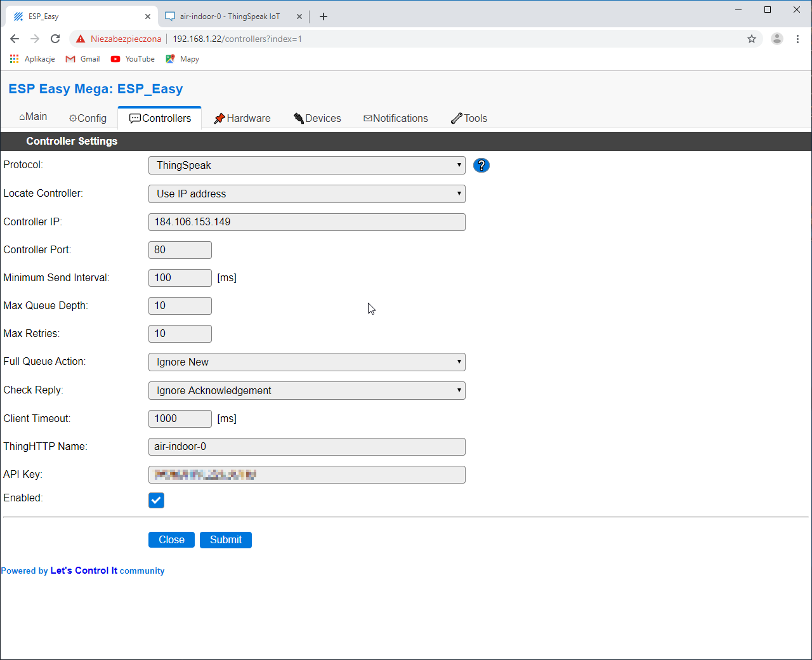Click the blue help question mark icon
The height and width of the screenshot is (660, 812).
481,166
